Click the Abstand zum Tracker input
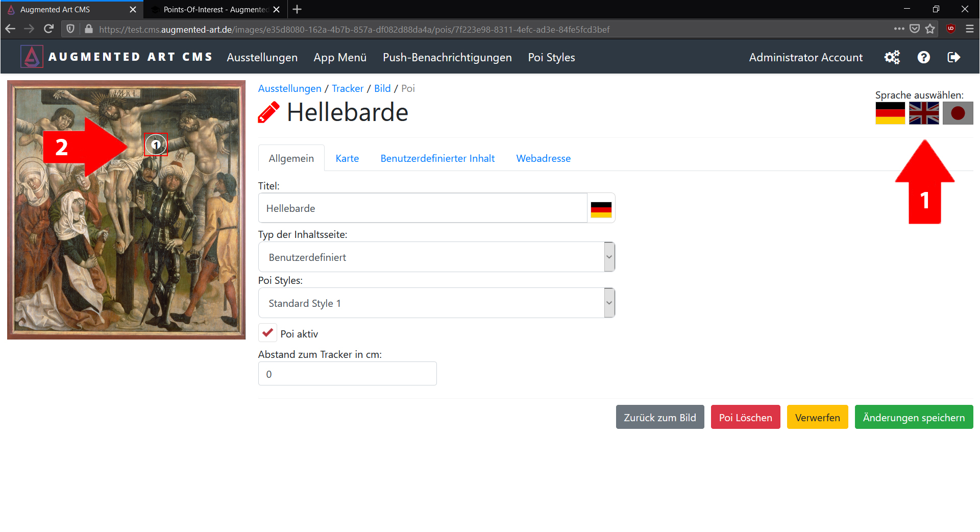 [x=347, y=374]
